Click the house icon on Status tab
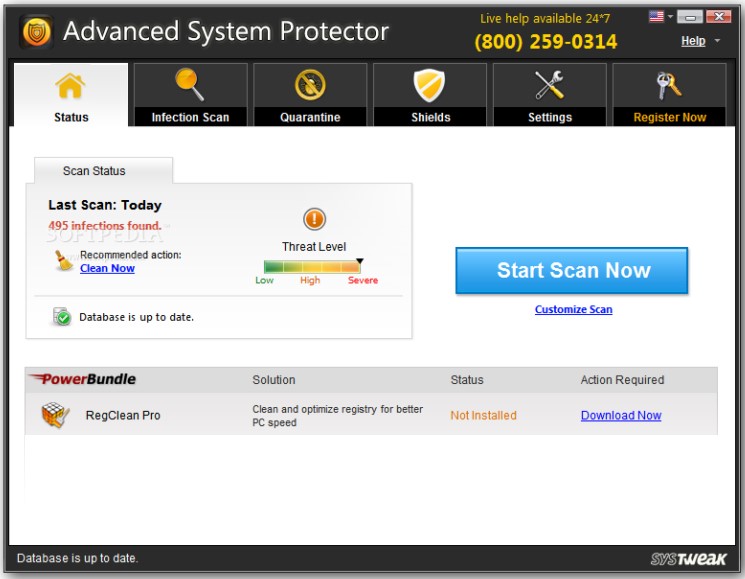745x579 pixels. 70,86
